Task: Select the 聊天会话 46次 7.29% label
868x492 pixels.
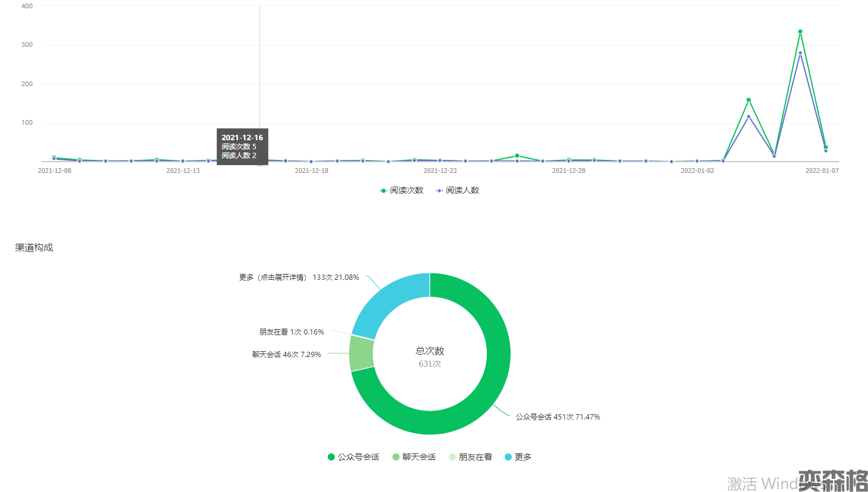Action: (286, 355)
